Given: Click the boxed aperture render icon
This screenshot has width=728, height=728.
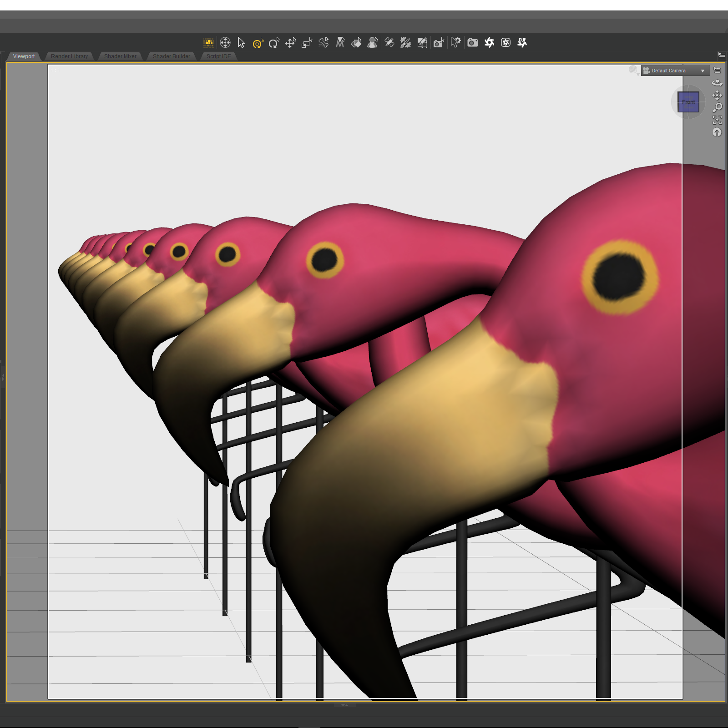Looking at the screenshot, I should point(506,43).
